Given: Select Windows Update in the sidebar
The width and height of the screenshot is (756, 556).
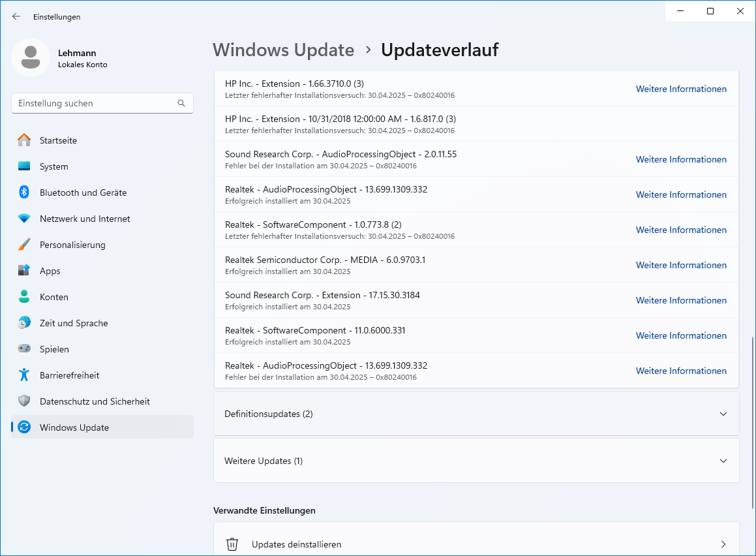Looking at the screenshot, I should [102, 427].
